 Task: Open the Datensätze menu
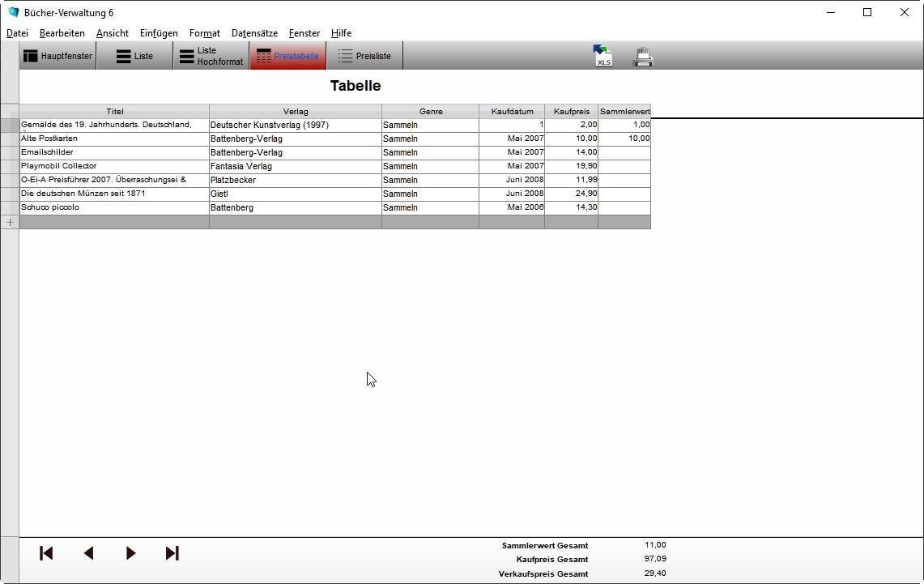[254, 33]
